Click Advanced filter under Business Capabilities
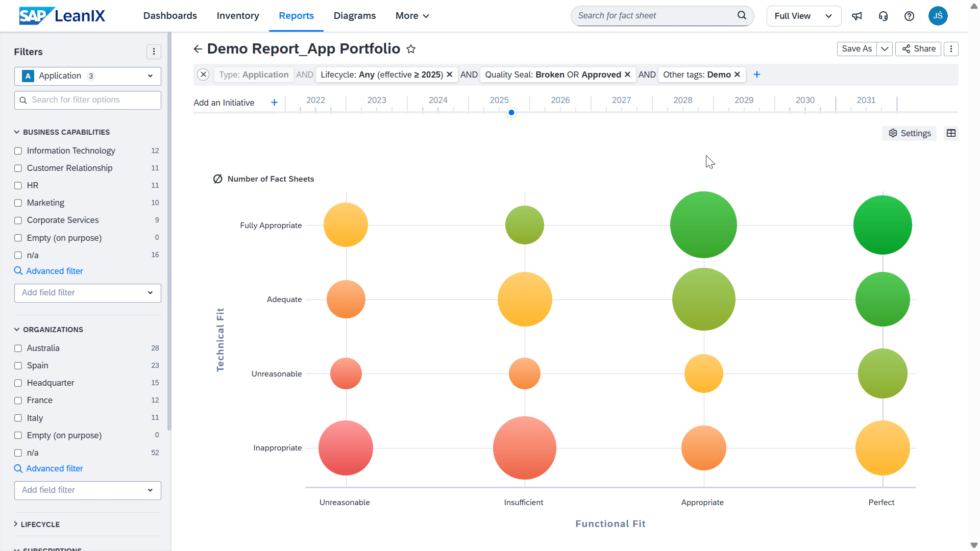This screenshot has width=980, height=551. 54,271
